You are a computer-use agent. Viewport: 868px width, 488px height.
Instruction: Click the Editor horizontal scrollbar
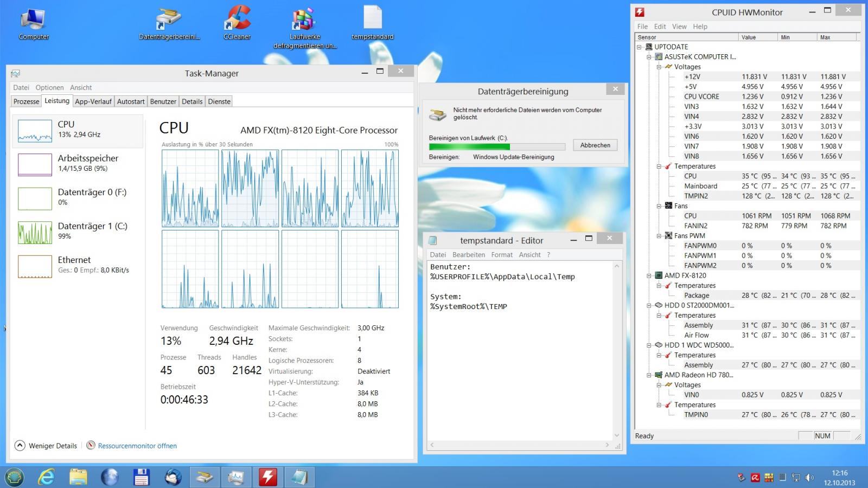tap(520, 445)
